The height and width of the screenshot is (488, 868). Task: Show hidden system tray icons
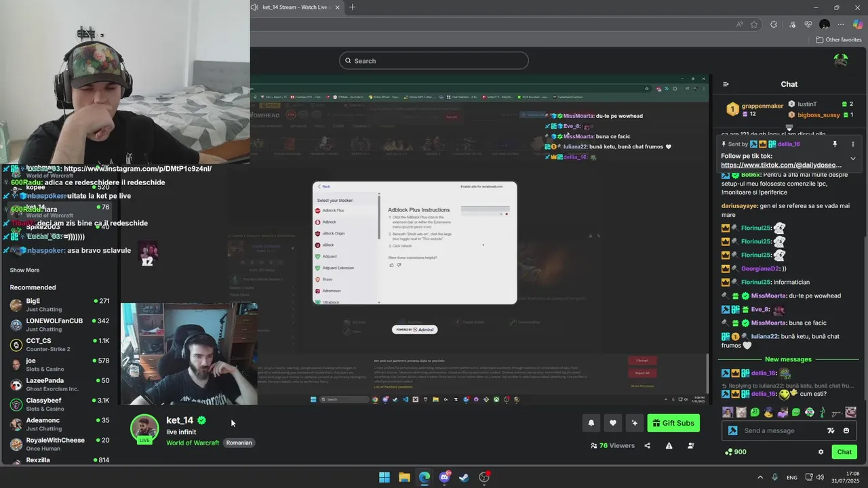(760, 477)
